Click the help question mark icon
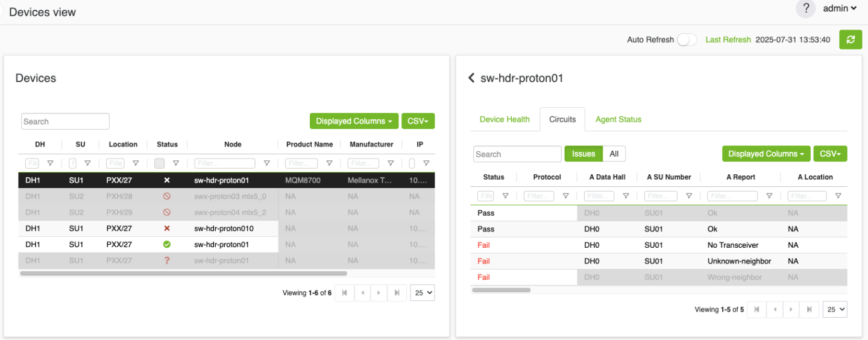The height and width of the screenshot is (340, 868). click(805, 8)
